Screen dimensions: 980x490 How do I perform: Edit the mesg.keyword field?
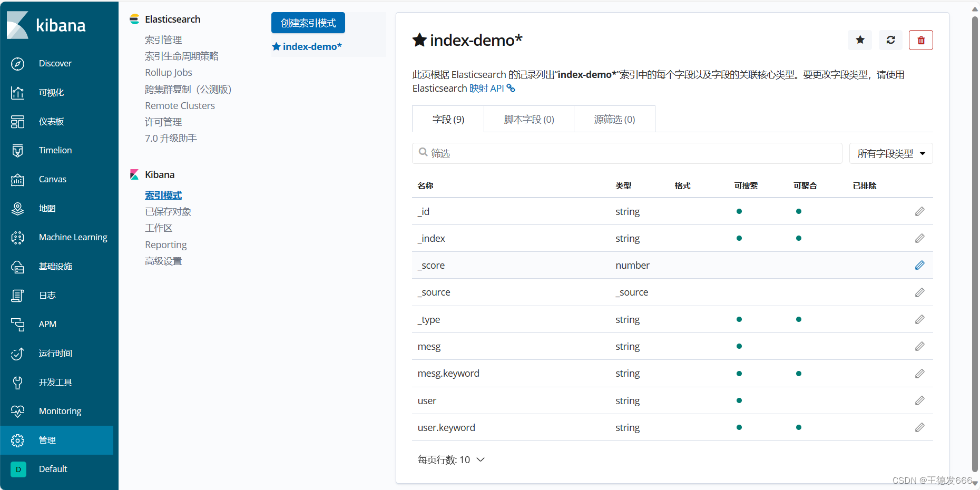tap(919, 374)
